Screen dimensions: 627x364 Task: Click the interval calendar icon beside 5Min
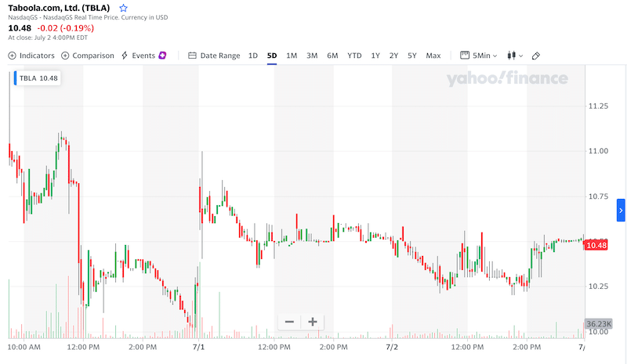[465, 55]
